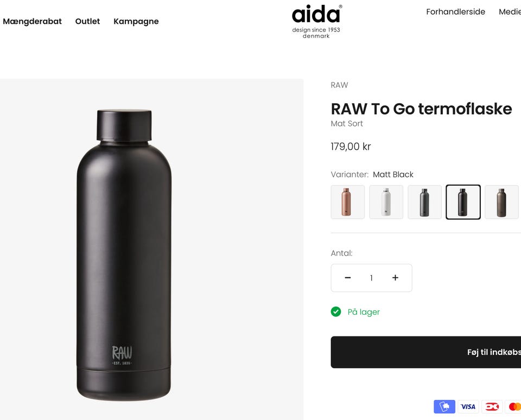Click the MobilePay payment icon
This screenshot has width=521, height=420.
click(x=444, y=406)
